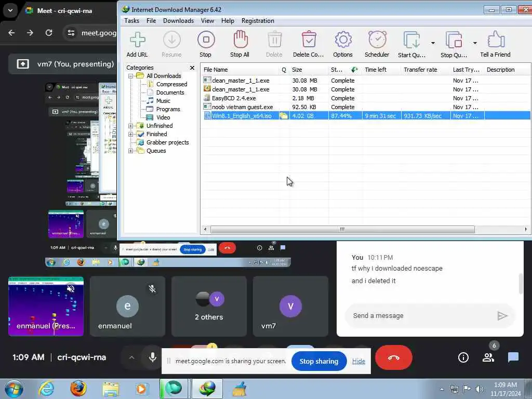532x399 pixels.
Task: Open Start Queue dropdown arrow
Action: (x=433, y=43)
